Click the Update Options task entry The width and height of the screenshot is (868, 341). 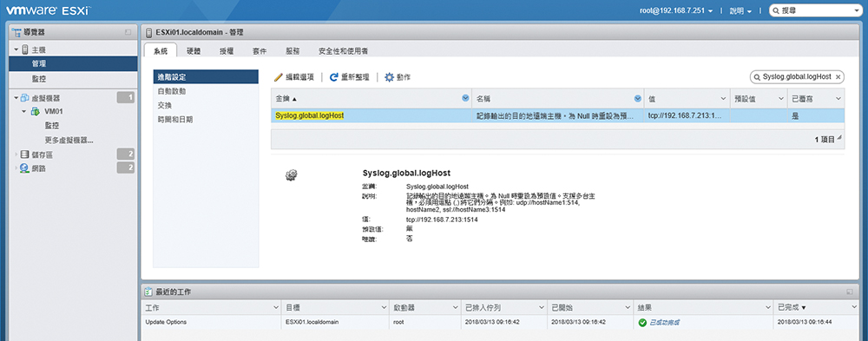[166, 322]
